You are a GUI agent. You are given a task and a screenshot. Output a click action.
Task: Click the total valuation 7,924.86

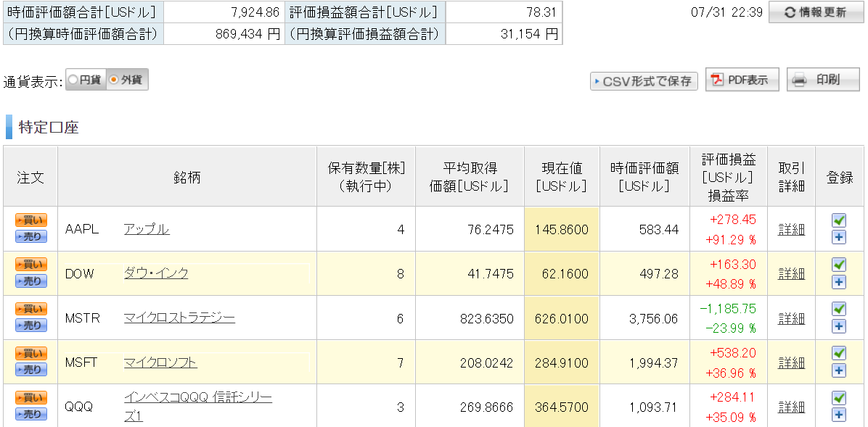click(257, 12)
